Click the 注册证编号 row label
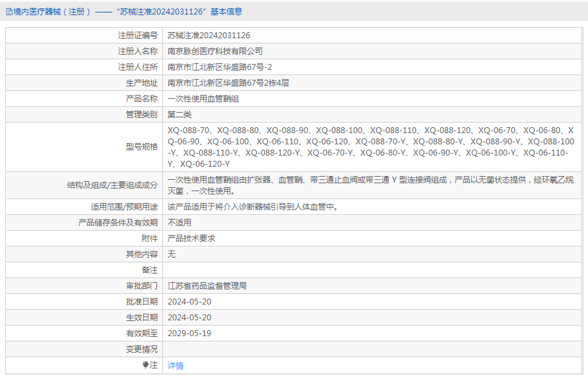The image size is (588, 379). point(138,36)
